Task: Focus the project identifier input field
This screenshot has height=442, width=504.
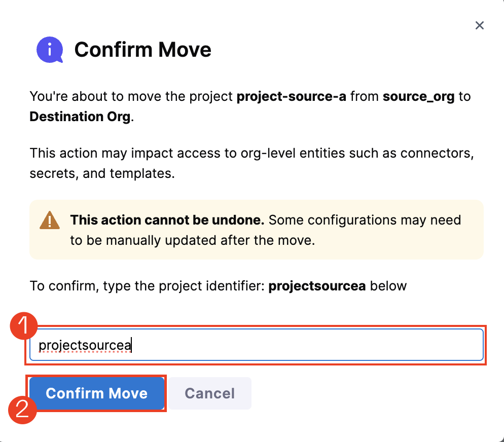Action: pyautogui.click(x=304, y=346)
